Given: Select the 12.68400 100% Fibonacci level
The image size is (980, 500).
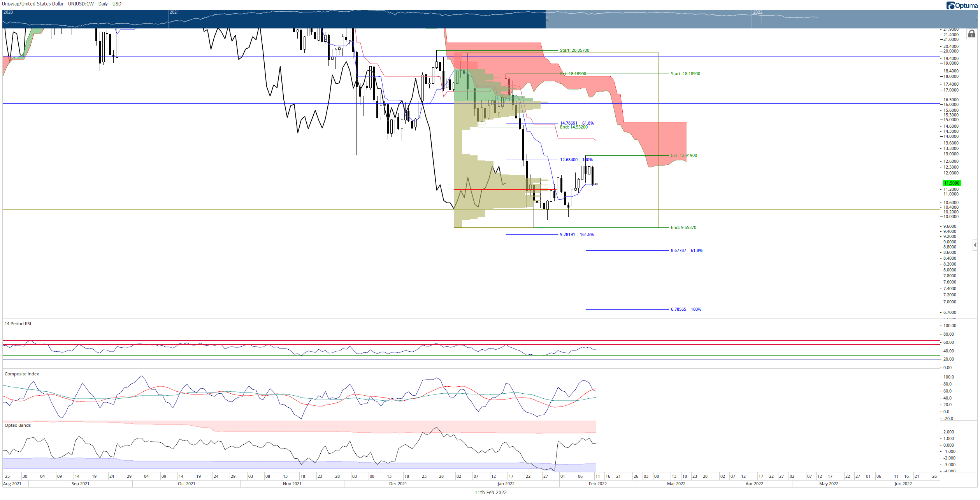Looking at the screenshot, I should pyautogui.click(x=576, y=160).
